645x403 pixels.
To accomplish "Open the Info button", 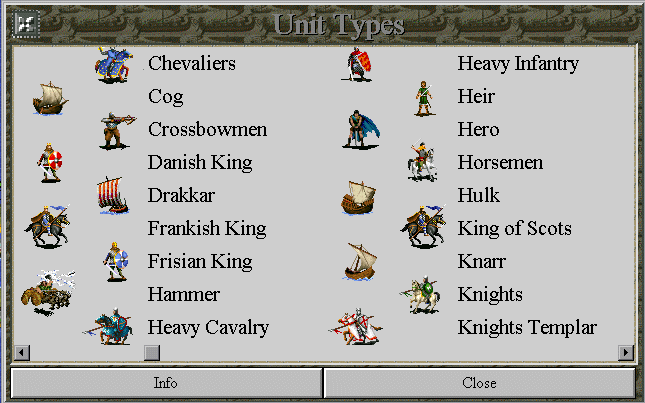I will tap(166, 383).
